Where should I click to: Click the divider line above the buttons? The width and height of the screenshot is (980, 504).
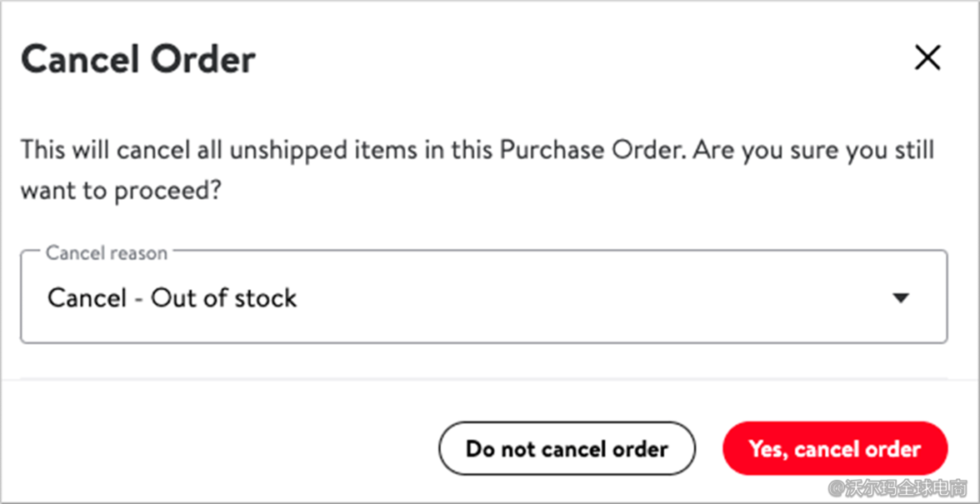click(483, 380)
